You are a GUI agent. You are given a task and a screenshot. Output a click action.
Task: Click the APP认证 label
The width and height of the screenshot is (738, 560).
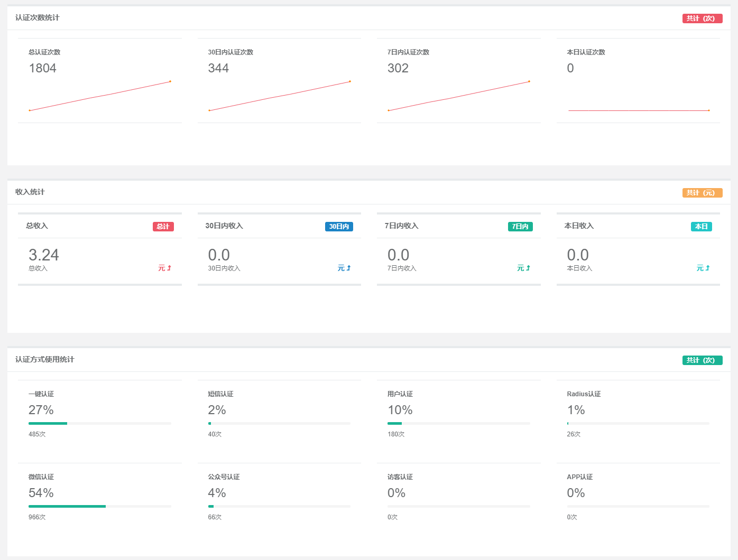[x=580, y=477]
